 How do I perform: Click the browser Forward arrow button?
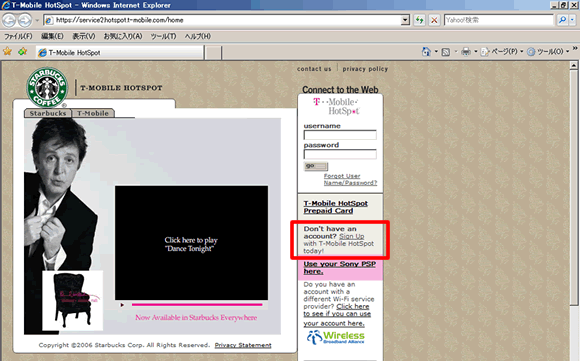25,20
